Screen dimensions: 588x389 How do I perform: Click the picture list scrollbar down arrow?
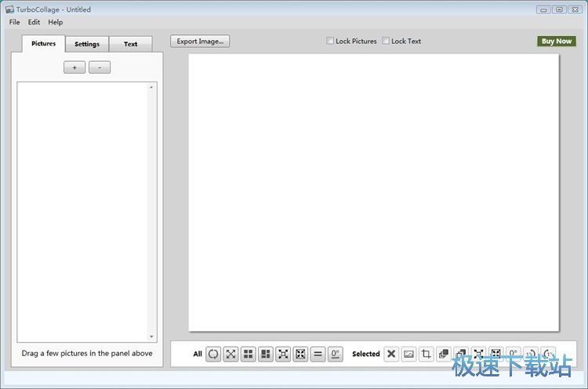click(151, 336)
